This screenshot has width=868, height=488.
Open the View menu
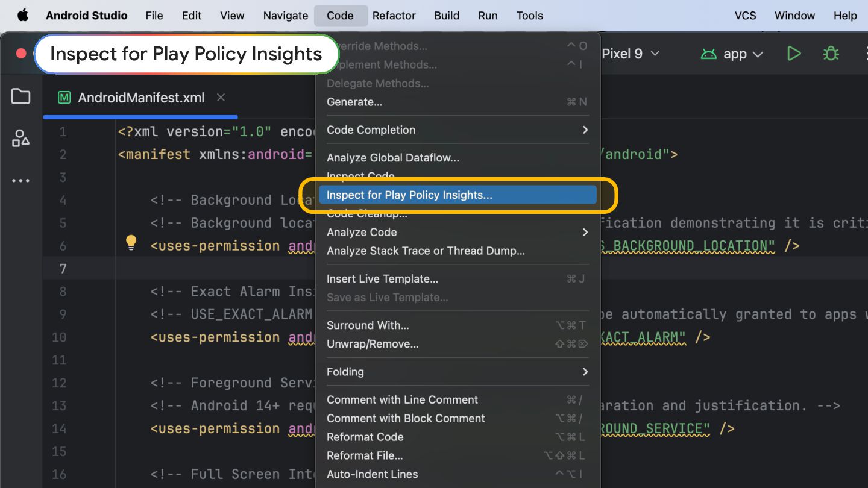232,16
